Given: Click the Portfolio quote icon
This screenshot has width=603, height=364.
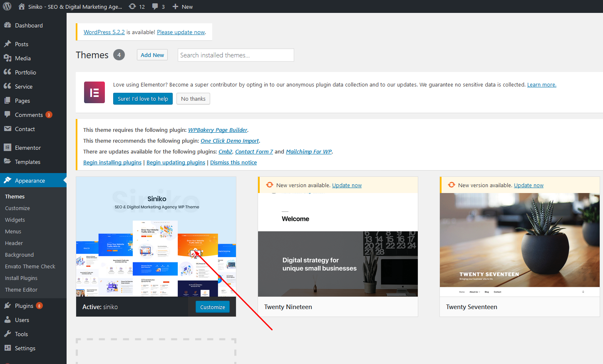Looking at the screenshot, I should (7, 72).
